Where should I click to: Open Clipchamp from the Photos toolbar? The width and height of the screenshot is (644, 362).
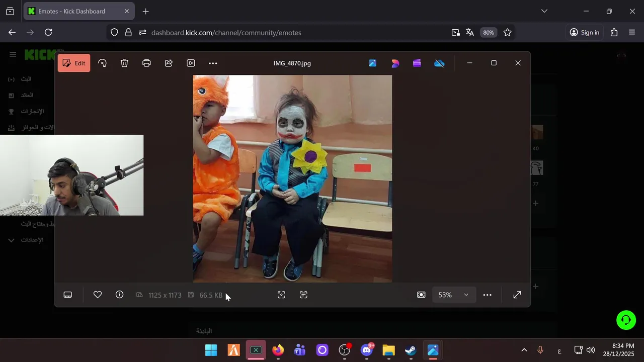[417, 63]
